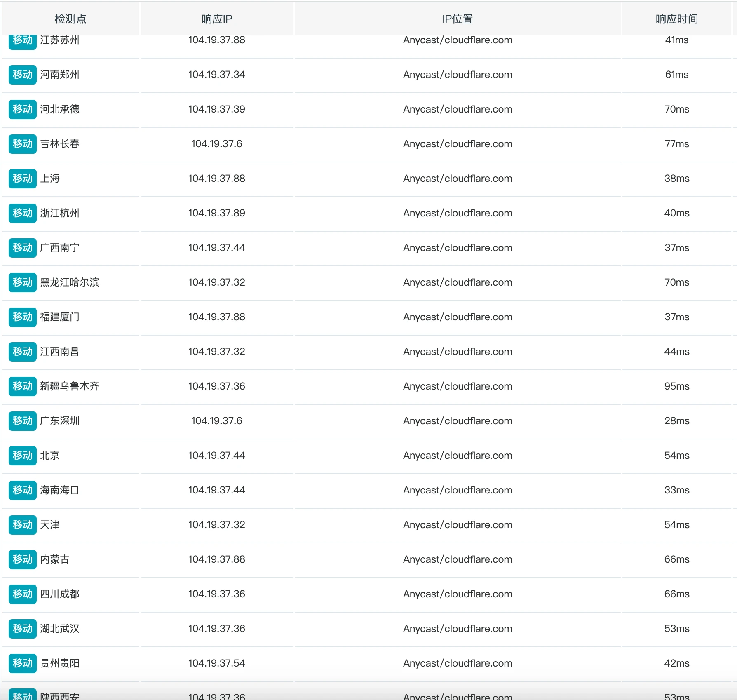Viewport: 737px width, 700px height.
Task: Sort by the 检测点 column header
Action: click(x=70, y=19)
